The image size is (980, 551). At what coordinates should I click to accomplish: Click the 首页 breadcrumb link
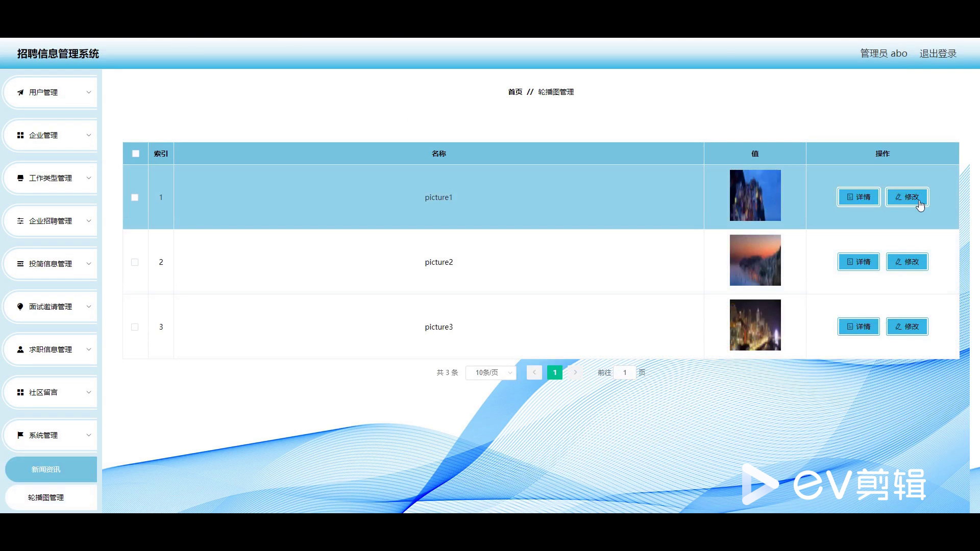[515, 92]
